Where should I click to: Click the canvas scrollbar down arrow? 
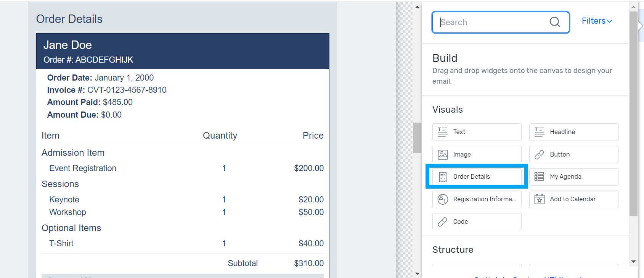click(417, 273)
